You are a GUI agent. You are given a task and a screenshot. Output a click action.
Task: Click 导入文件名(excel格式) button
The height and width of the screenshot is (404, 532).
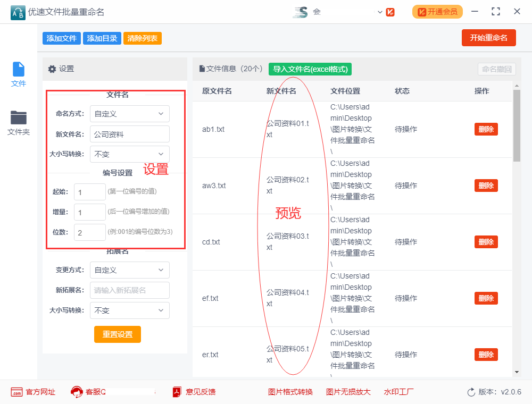tap(310, 69)
